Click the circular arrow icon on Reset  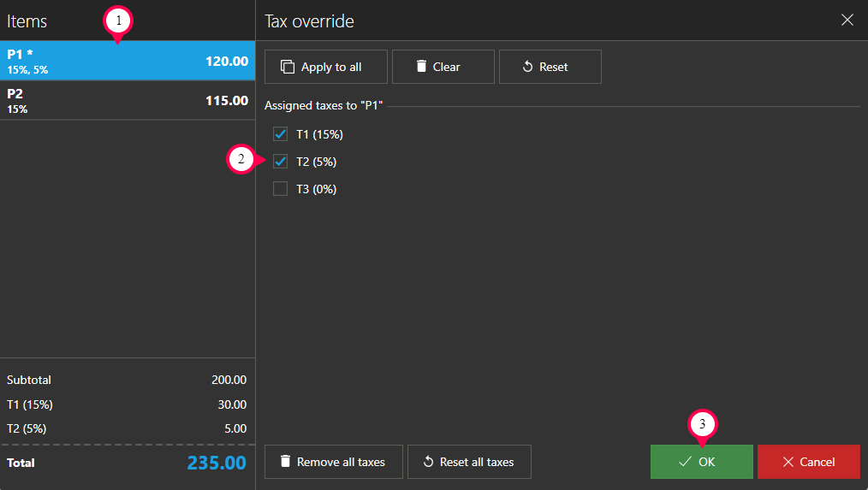coord(527,67)
